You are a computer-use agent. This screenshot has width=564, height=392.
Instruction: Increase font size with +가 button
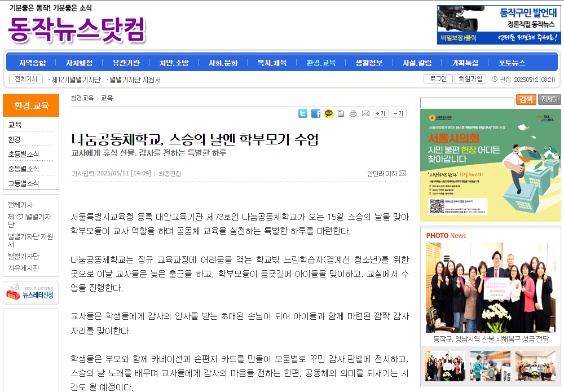[380, 113]
